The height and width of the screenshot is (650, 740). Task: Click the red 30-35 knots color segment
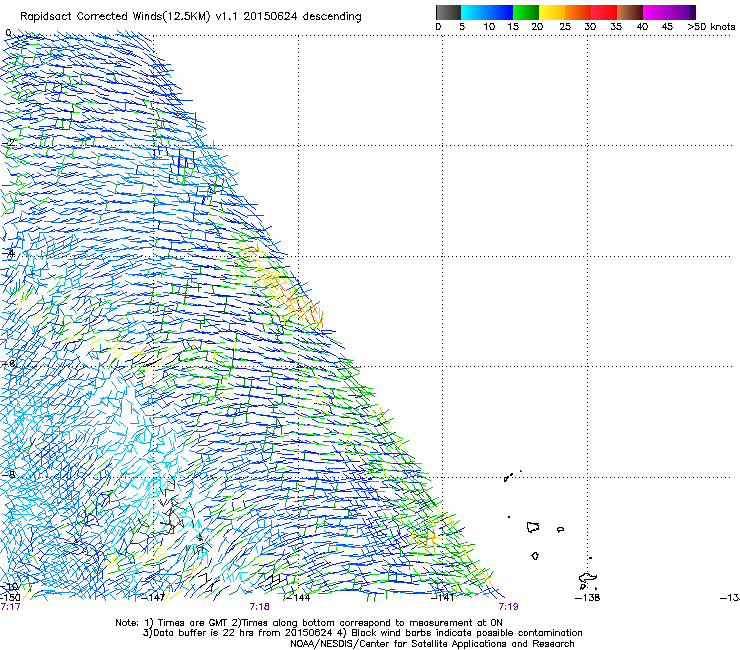coord(604,12)
